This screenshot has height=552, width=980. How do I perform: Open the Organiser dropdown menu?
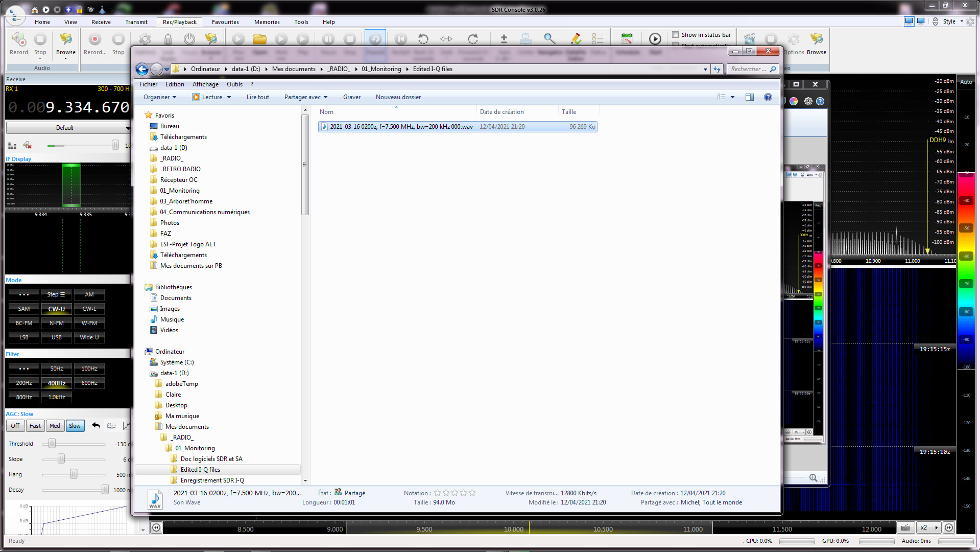[x=159, y=97]
